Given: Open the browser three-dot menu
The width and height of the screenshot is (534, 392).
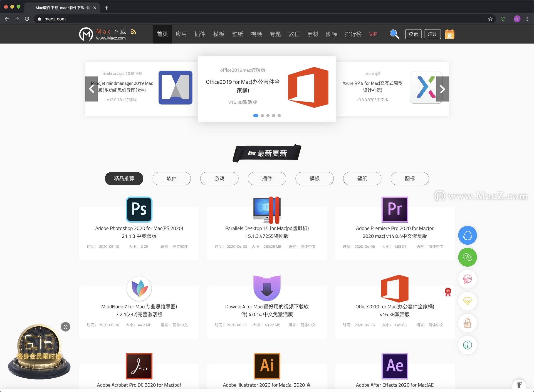Looking at the screenshot, I should (x=527, y=19).
